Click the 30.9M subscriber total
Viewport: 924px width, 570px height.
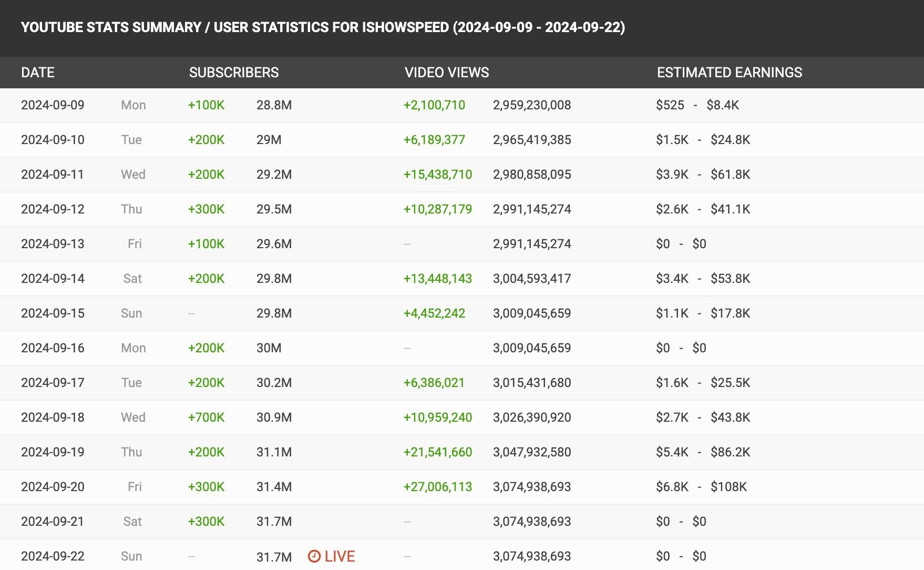coord(274,418)
